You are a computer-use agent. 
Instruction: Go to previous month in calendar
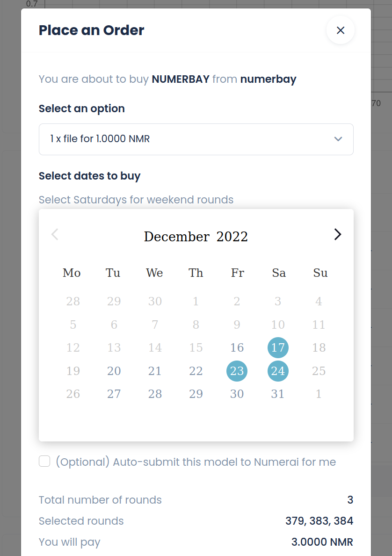tap(55, 234)
